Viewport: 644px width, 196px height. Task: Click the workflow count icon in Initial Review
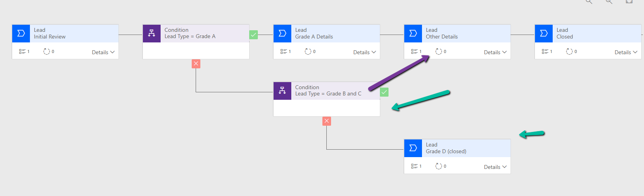coord(46,51)
